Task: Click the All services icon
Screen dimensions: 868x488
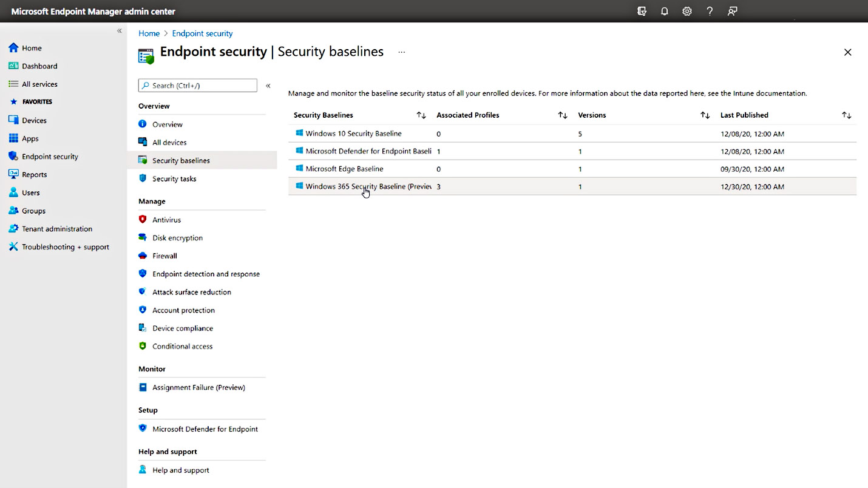Action: (13, 84)
